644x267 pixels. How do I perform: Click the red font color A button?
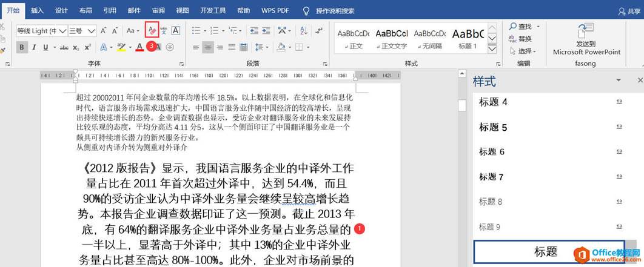tap(139, 48)
